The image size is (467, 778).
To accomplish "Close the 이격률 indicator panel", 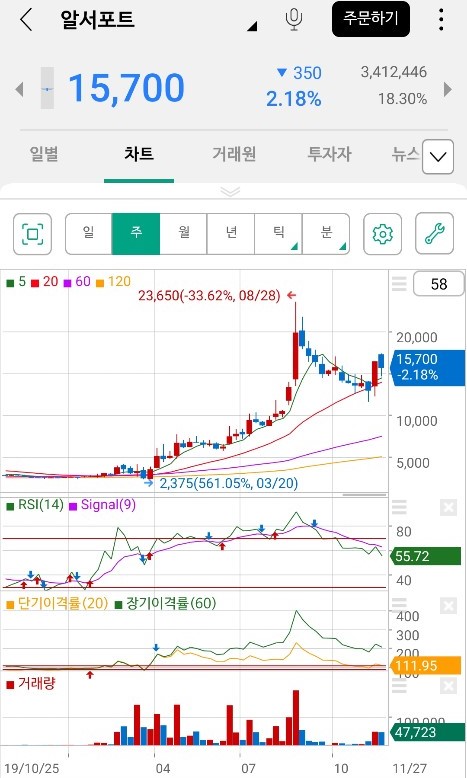I will pos(448,606).
